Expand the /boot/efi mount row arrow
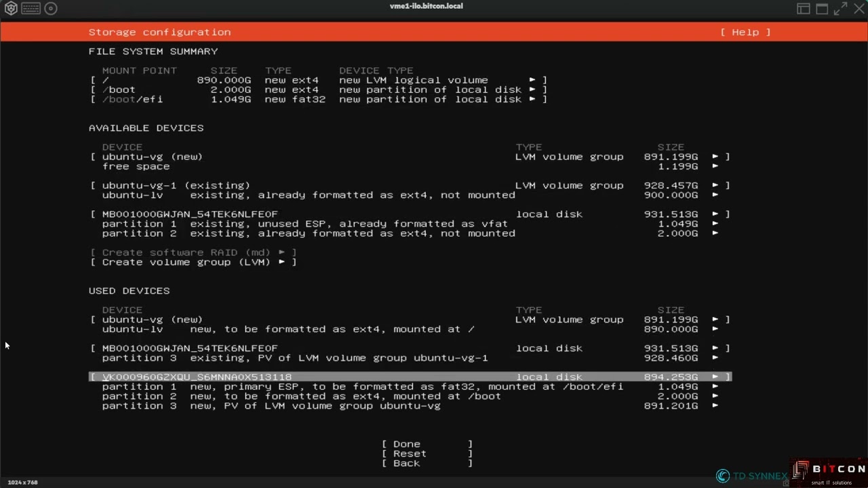868x488 pixels. pyautogui.click(x=532, y=99)
